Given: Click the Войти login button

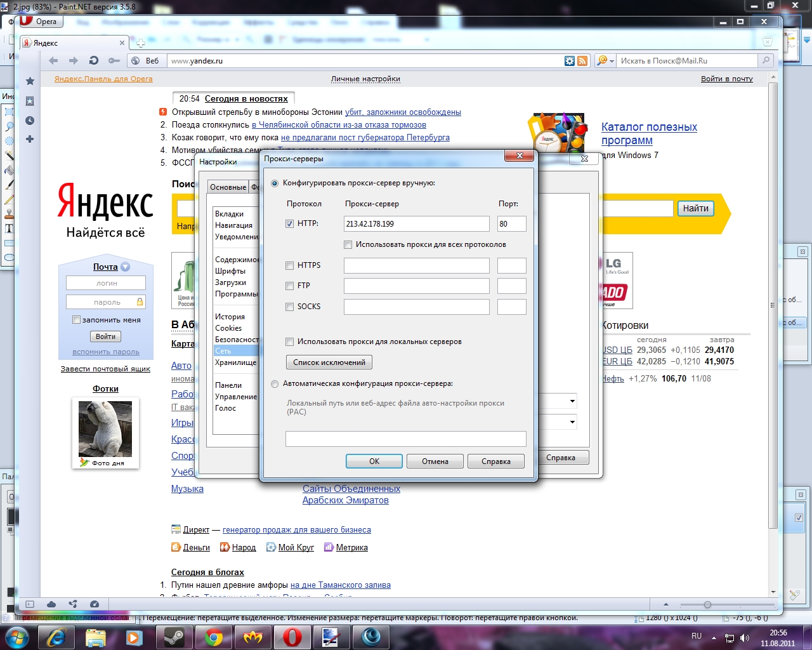Looking at the screenshot, I should coord(105,336).
